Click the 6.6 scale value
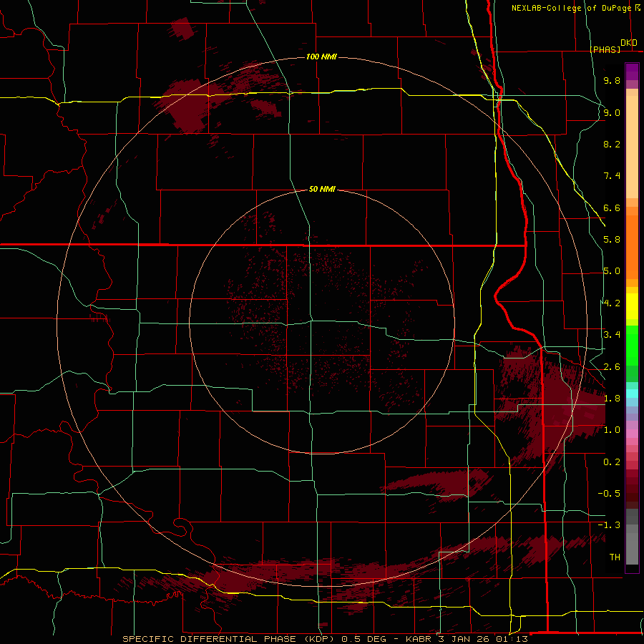This screenshot has width=644, height=644. pyautogui.click(x=612, y=208)
